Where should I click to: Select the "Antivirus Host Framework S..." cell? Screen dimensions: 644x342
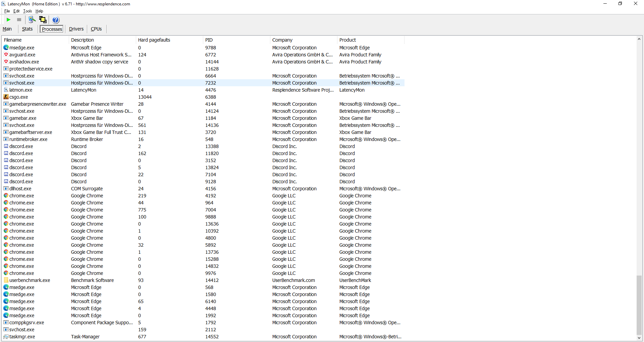point(101,55)
